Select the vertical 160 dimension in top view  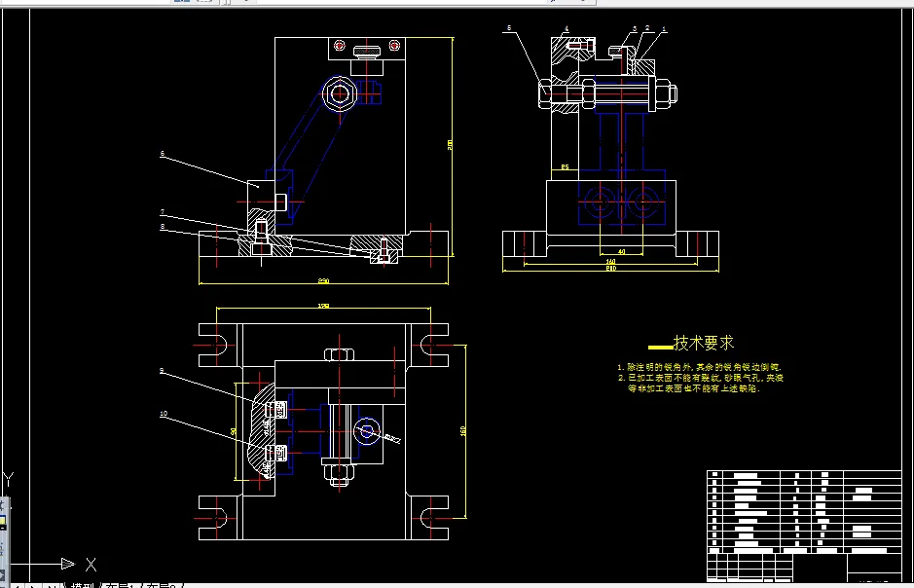(x=462, y=430)
